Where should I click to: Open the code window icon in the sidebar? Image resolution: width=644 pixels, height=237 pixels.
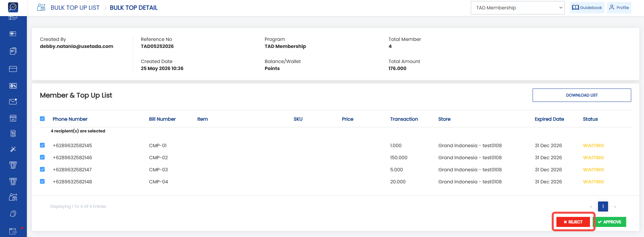click(13, 231)
